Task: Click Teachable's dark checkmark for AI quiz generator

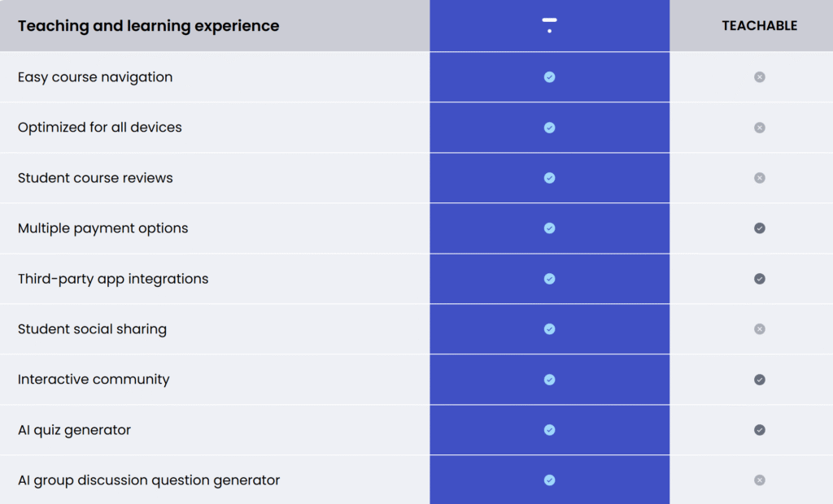Action: pos(759,430)
